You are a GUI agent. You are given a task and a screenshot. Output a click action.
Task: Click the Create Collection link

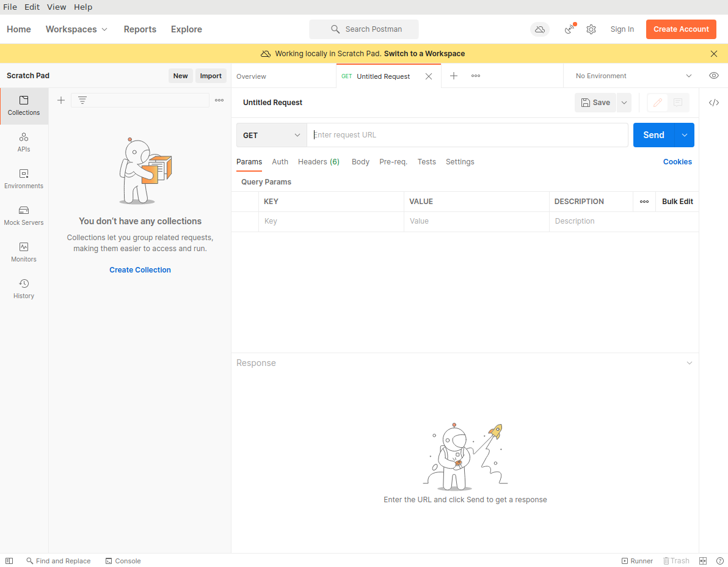[140, 270]
